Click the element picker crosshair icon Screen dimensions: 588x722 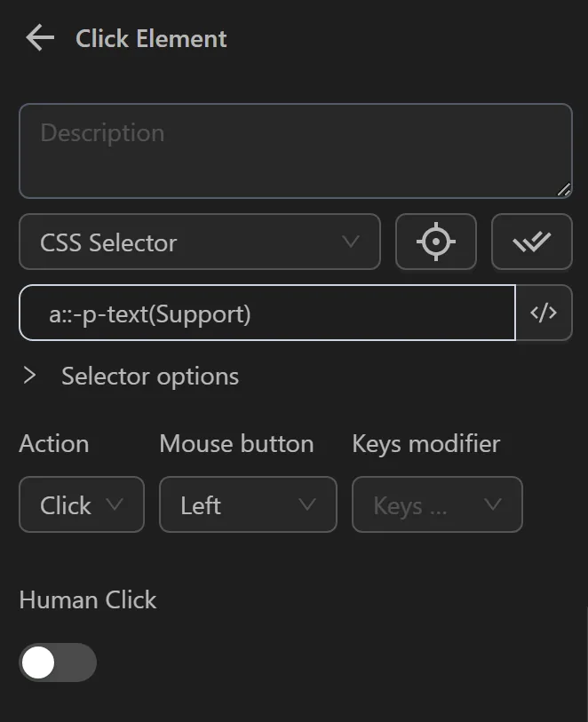[436, 242]
